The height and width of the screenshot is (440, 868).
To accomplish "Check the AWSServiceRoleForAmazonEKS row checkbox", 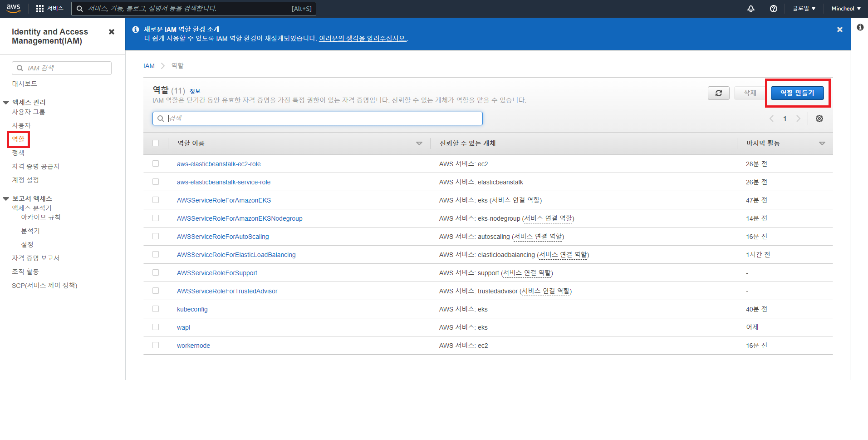I will (156, 200).
